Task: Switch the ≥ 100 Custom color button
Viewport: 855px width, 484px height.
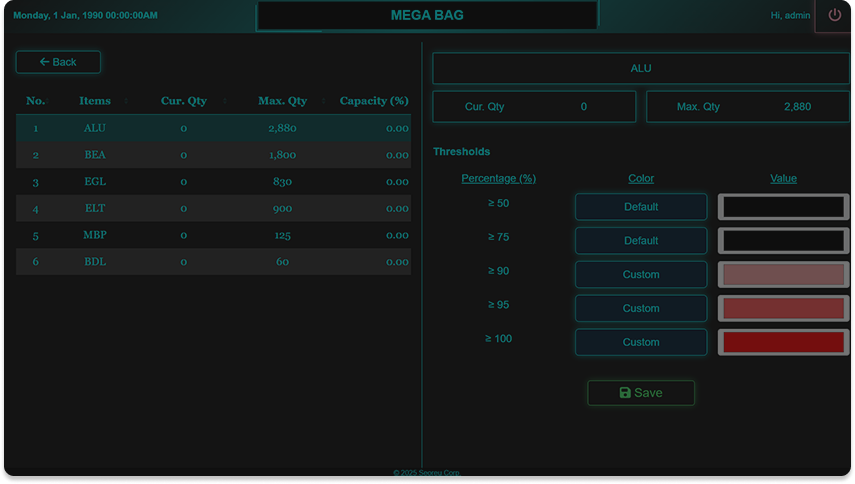Action: point(641,342)
